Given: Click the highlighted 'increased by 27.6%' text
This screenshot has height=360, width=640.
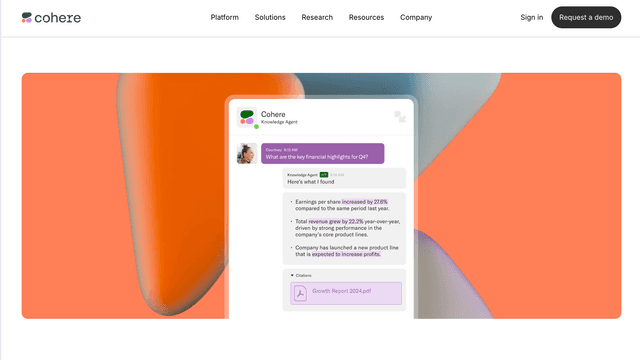Looking at the screenshot, I should pos(364,202).
